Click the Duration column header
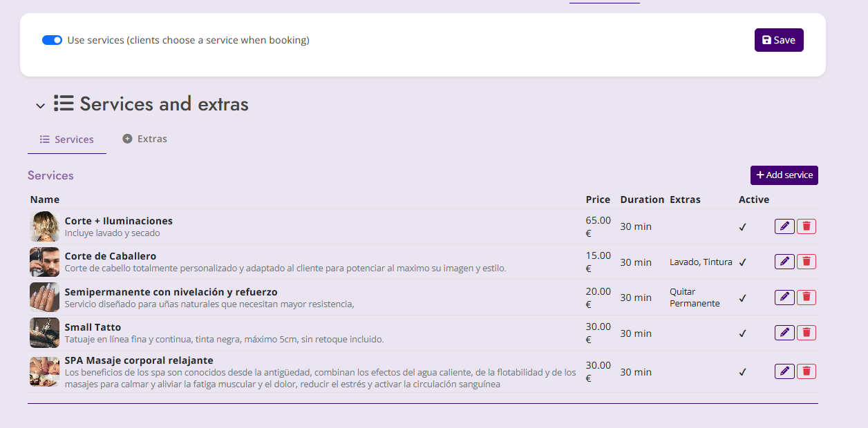The width and height of the screenshot is (868, 428). pos(642,200)
